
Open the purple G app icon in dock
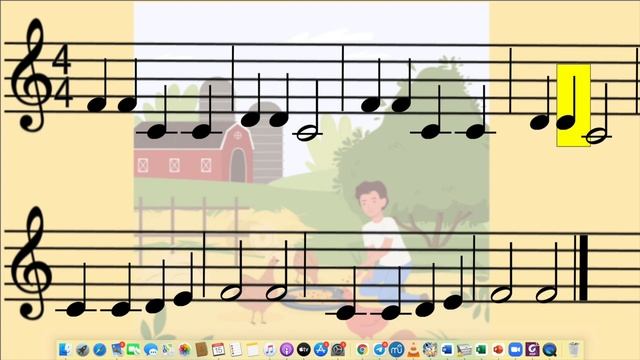pos(532,350)
